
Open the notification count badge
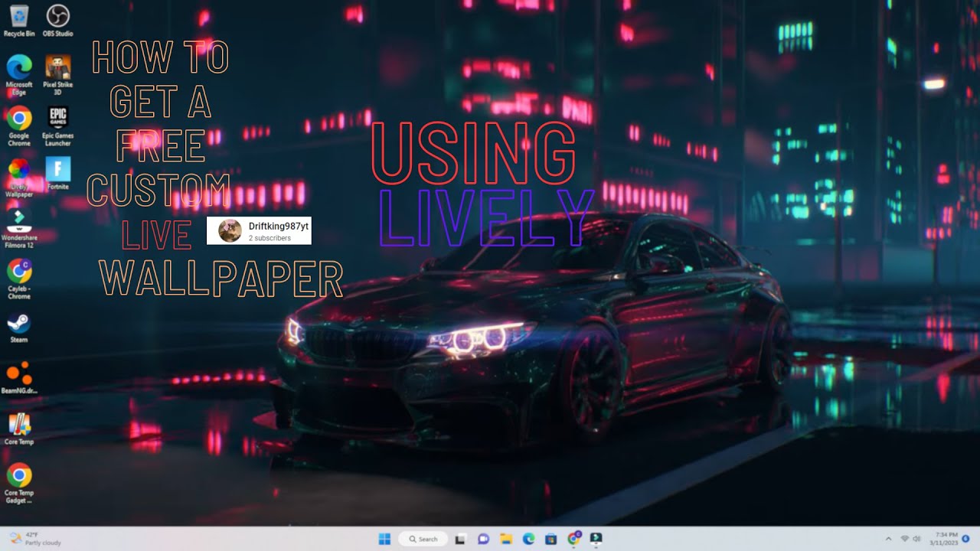tap(966, 539)
